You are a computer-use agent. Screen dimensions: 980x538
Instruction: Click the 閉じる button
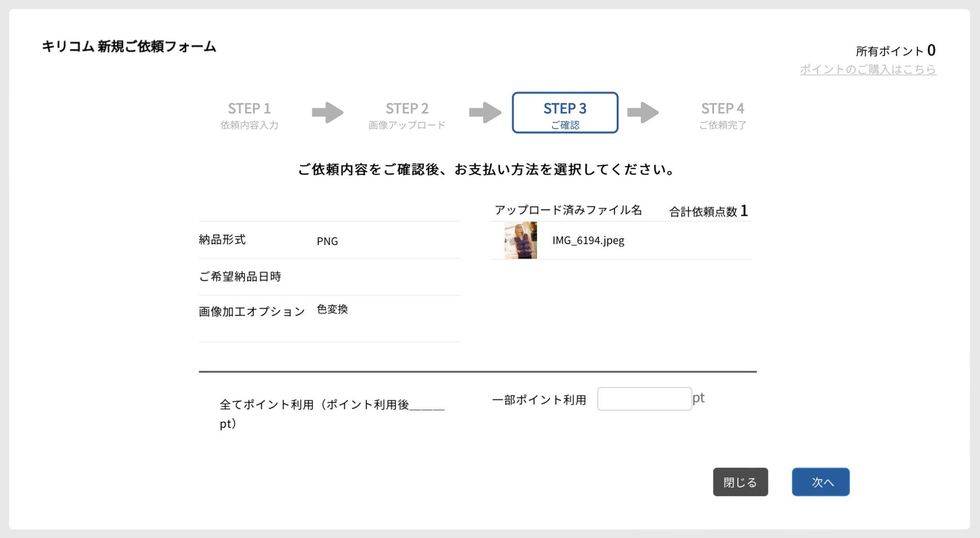coord(740,482)
